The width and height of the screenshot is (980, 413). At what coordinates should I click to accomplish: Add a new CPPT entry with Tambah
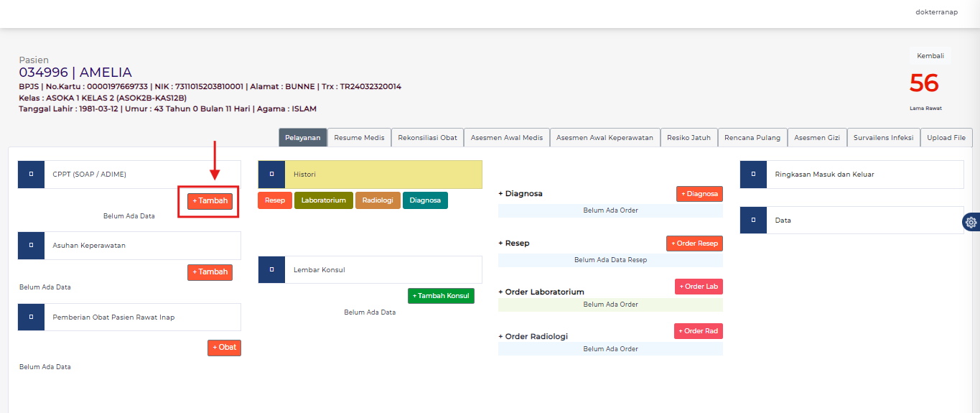coord(210,201)
